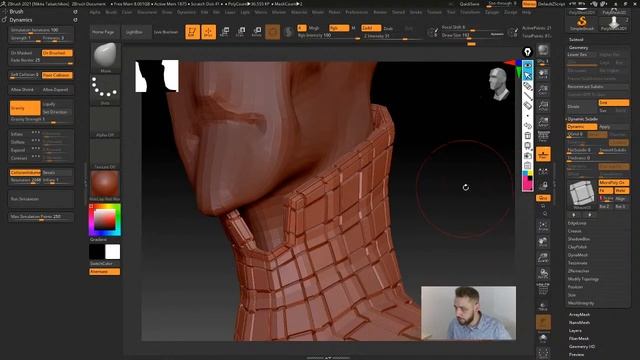Click Allow Shrink button
This screenshot has height=360, width=640.
point(24,90)
